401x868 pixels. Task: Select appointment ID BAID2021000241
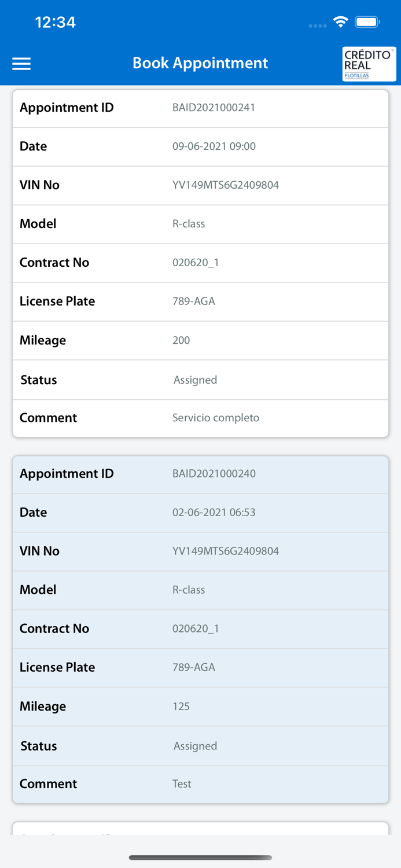214,108
